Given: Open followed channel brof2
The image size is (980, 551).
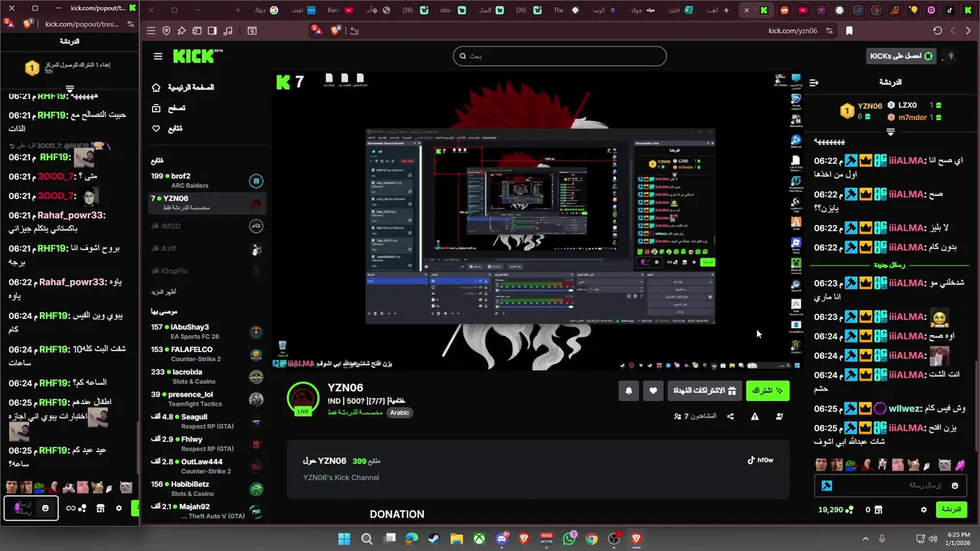Looking at the screenshot, I should pos(207,181).
